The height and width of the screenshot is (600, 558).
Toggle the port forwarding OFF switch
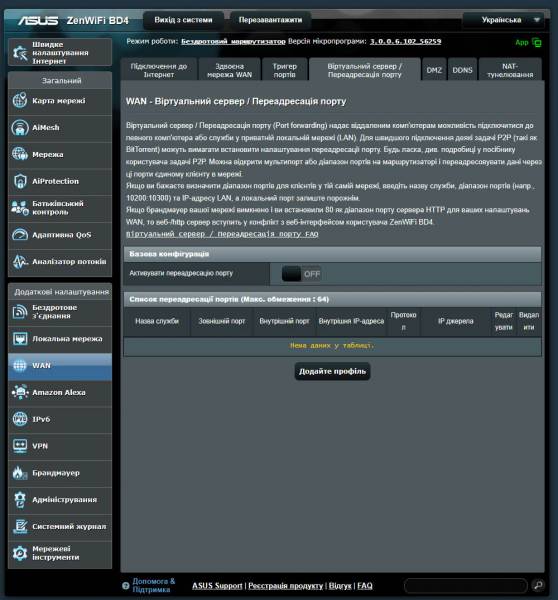[301, 274]
